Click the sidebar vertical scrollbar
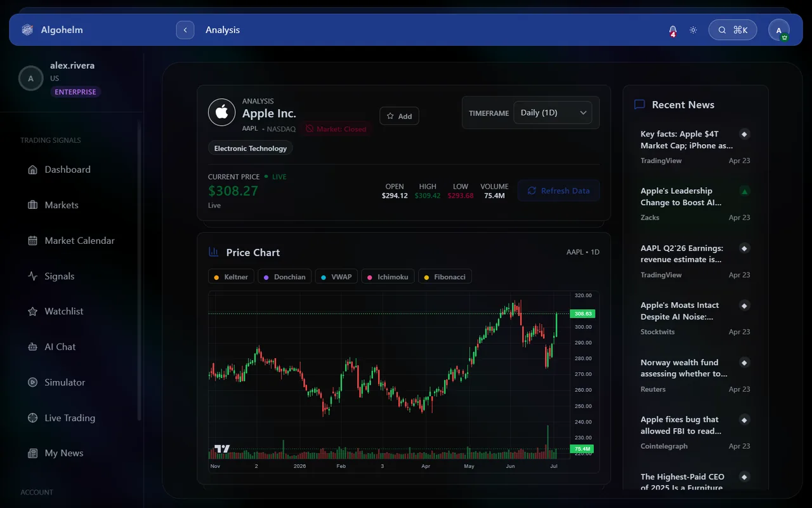Viewport: 812px width, 508px height. [x=140, y=270]
